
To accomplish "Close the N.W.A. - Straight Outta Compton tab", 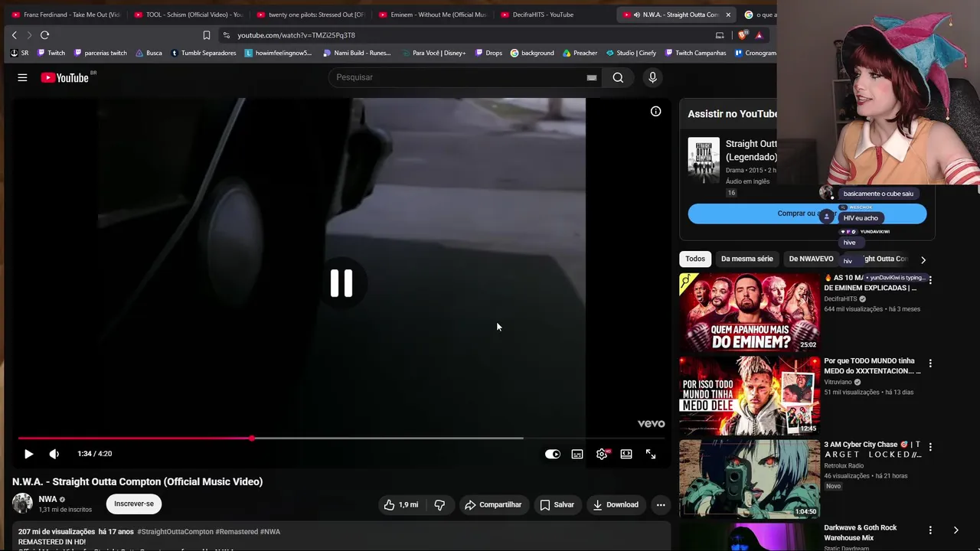I will tap(728, 15).
